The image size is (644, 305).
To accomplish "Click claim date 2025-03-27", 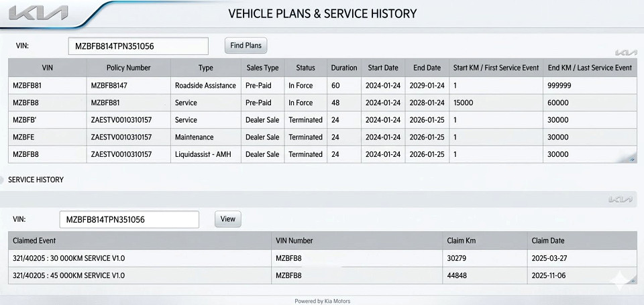I will [x=548, y=258].
